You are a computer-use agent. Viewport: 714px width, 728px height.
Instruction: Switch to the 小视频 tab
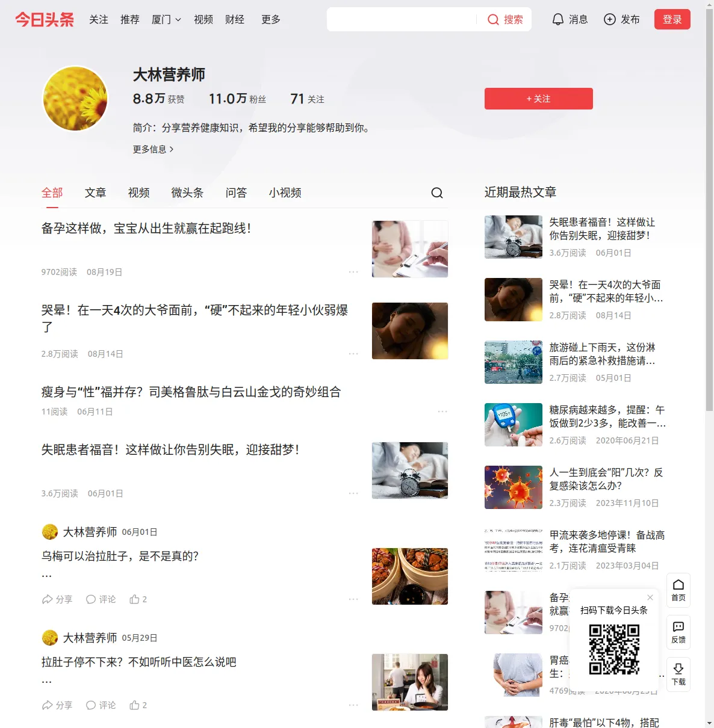pos(285,193)
